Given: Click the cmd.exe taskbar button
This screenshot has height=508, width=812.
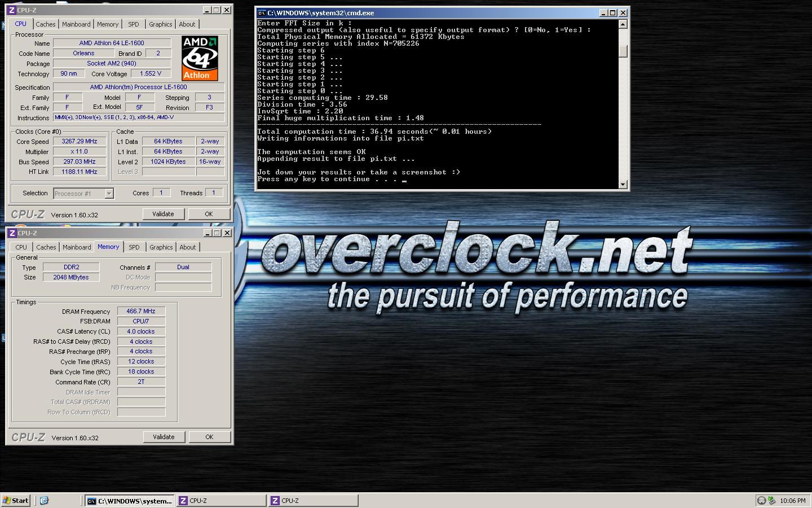Looking at the screenshot, I should point(130,501).
